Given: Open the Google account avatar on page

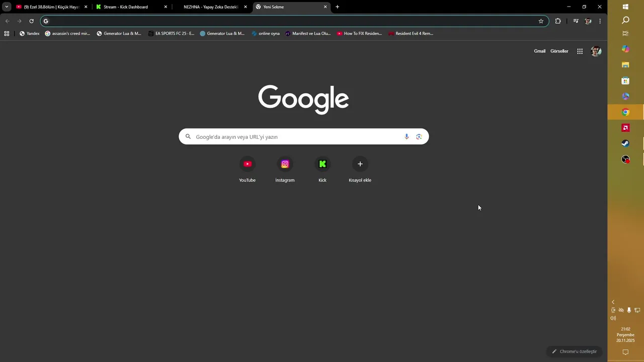Looking at the screenshot, I should (x=596, y=51).
